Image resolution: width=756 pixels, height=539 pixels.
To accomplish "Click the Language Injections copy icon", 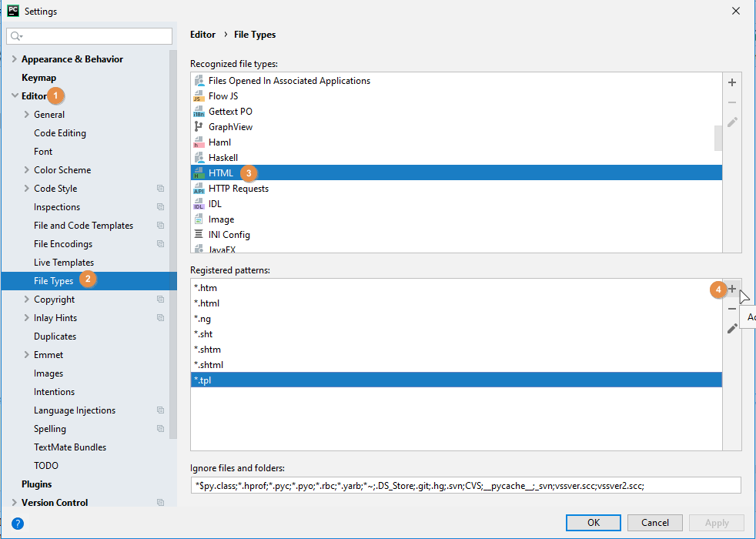I will coord(161,410).
